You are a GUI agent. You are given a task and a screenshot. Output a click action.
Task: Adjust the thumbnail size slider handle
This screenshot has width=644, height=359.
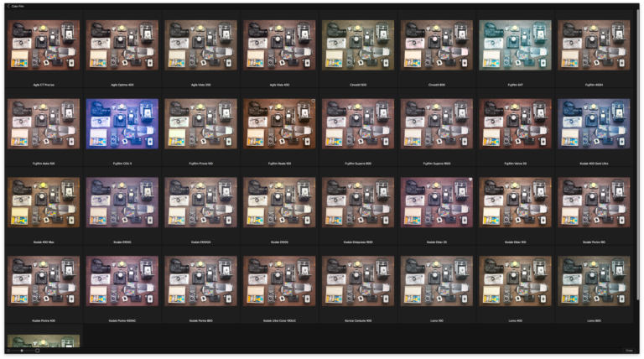[x=21, y=351]
